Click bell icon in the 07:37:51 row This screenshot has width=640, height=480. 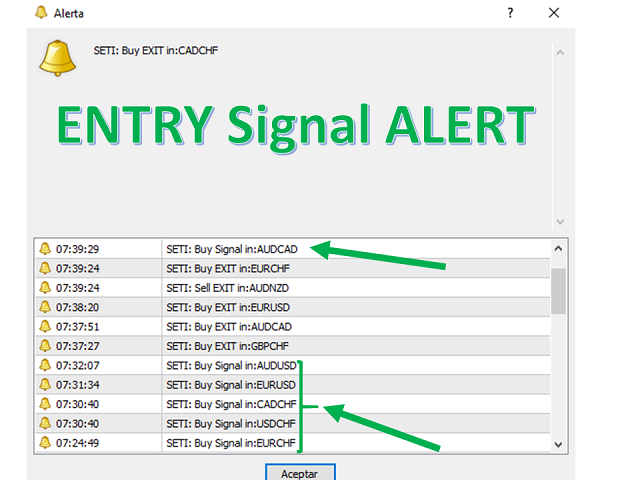[x=45, y=326]
